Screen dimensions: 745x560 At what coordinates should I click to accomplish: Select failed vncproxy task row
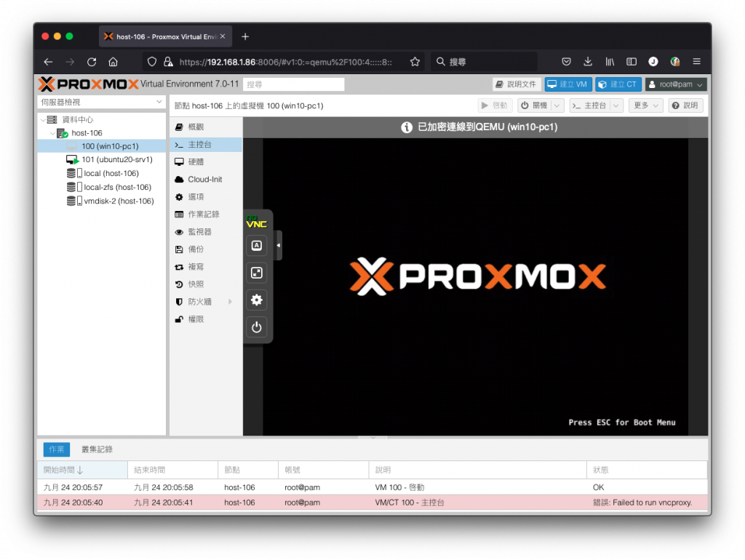click(x=372, y=503)
